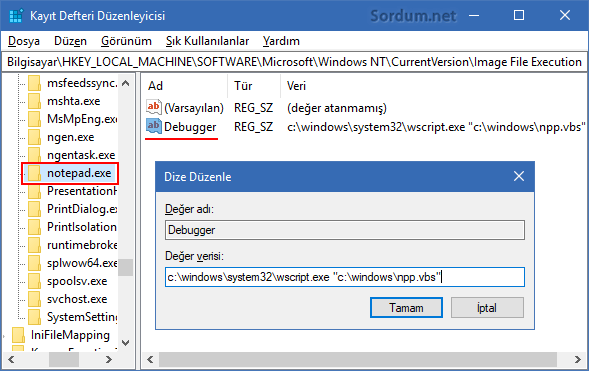This screenshot has width=589, height=371.
Task: Select the SystemSettings folder icon
Action: [x=34, y=317]
